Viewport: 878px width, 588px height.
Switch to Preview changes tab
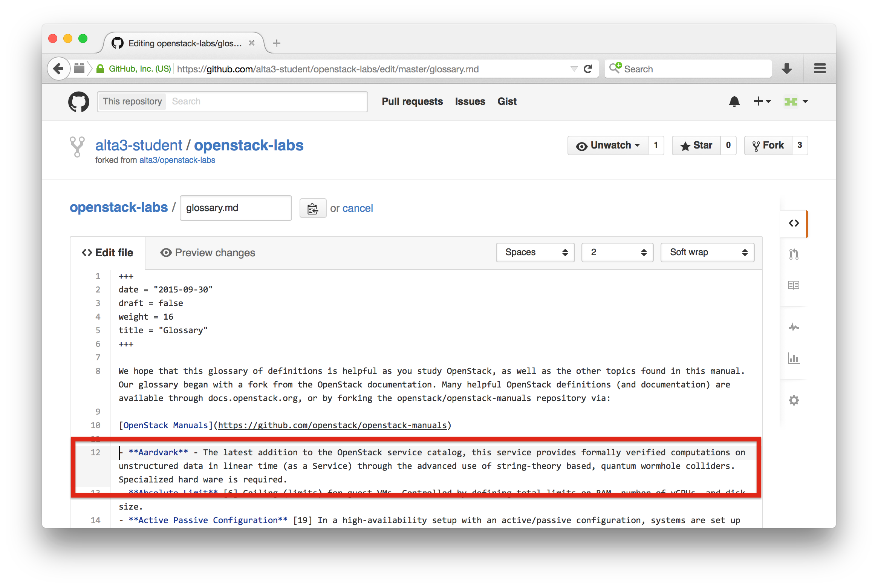click(x=208, y=253)
